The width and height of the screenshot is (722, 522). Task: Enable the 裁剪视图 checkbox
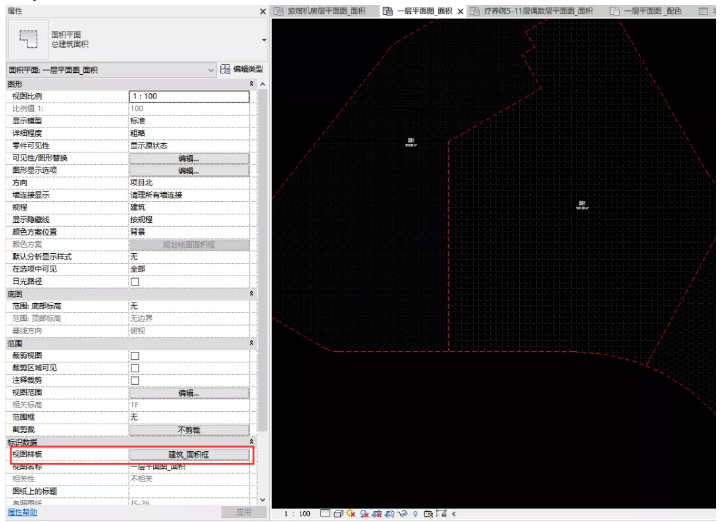click(x=133, y=356)
